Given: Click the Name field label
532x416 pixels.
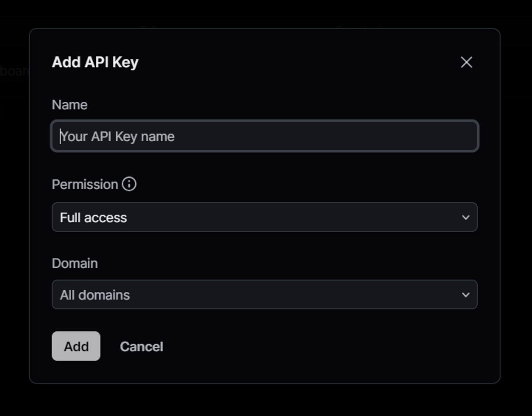Looking at the screenshot, I should pyautogui.click(x=69, y=105).
